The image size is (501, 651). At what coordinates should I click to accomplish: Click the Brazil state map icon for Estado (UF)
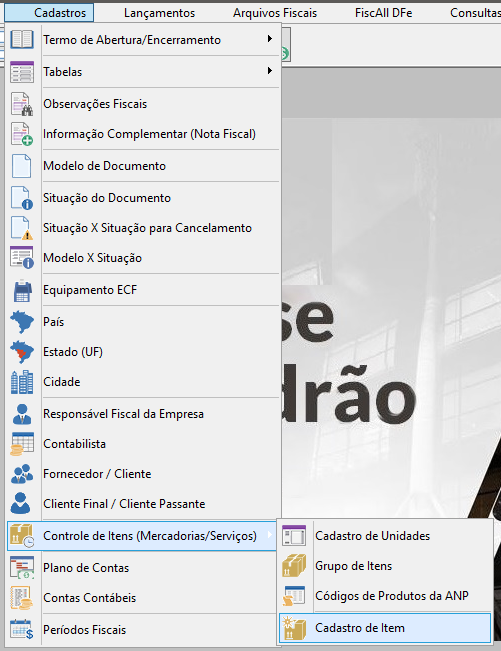22,352
